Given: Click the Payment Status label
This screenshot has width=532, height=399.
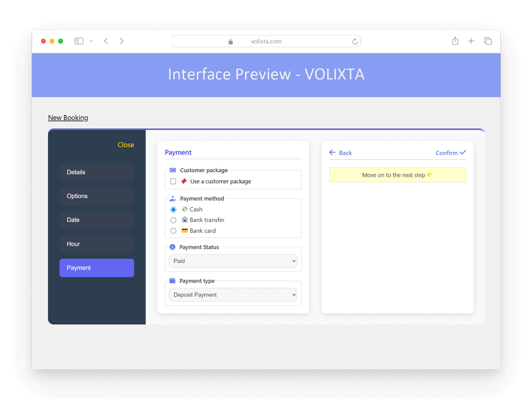Looking at the screenshot, I should 199,247.
